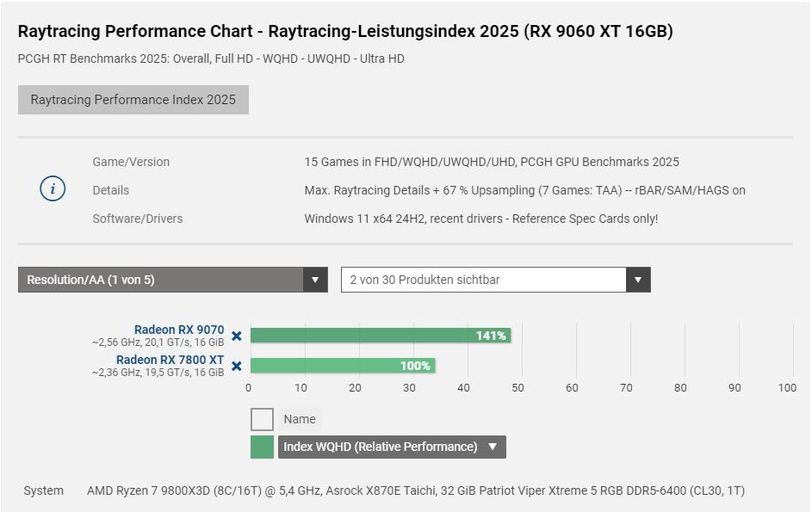
Task: Click the Game/Version label
Action: tap(131, 162)
